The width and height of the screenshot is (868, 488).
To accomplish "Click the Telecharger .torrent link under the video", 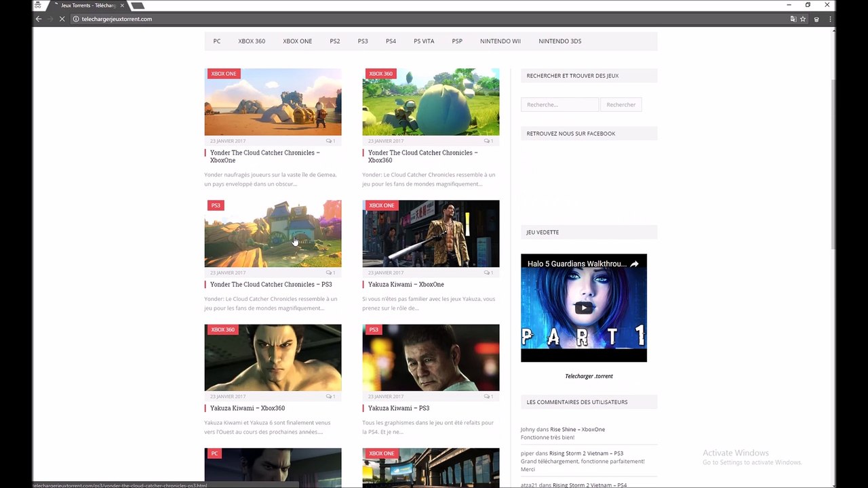I will pos(589,376).
